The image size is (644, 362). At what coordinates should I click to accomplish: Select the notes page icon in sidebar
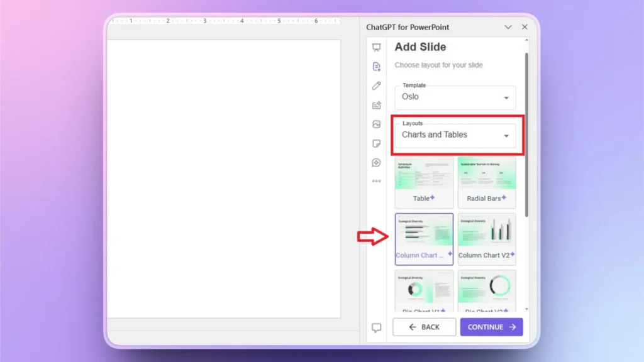tap(377, 143)
